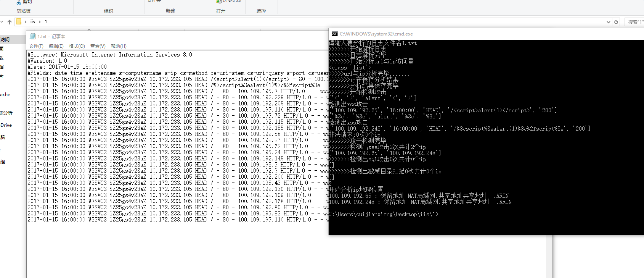Click cmd line '正在保存分析结果'
Screen dimensions: 644x278
(x=364, y=80)
